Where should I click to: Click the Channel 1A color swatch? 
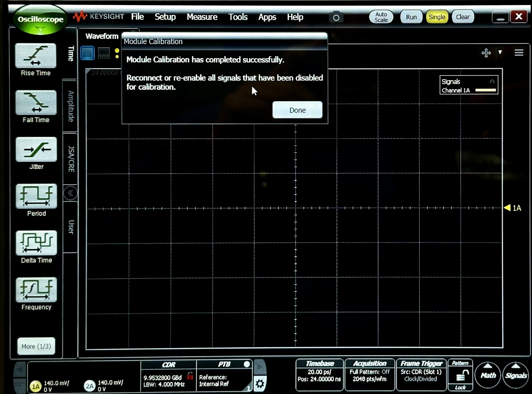(485, 90)
